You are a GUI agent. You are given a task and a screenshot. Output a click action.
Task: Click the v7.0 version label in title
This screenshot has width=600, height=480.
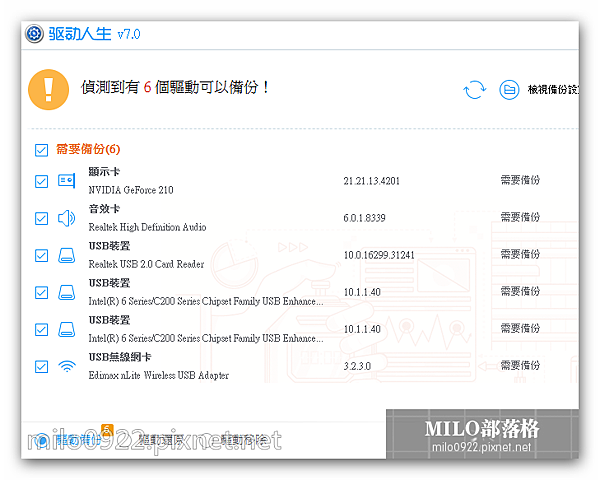[x=129, y=34]
